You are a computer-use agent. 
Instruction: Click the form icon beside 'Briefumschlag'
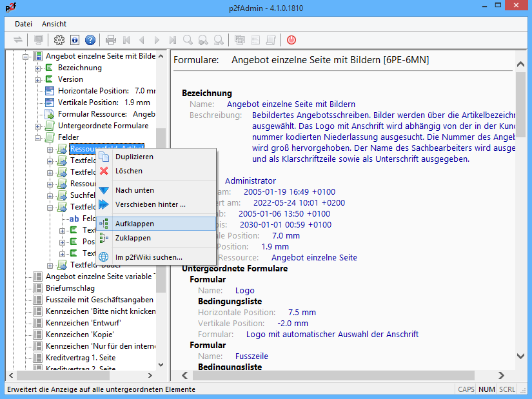[37, 288]
